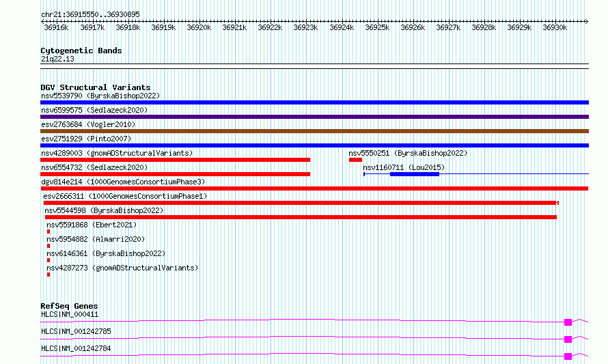Select the red esv2666311 variant bar
This screenshot has height=364, width=608.
pos(301,203)
